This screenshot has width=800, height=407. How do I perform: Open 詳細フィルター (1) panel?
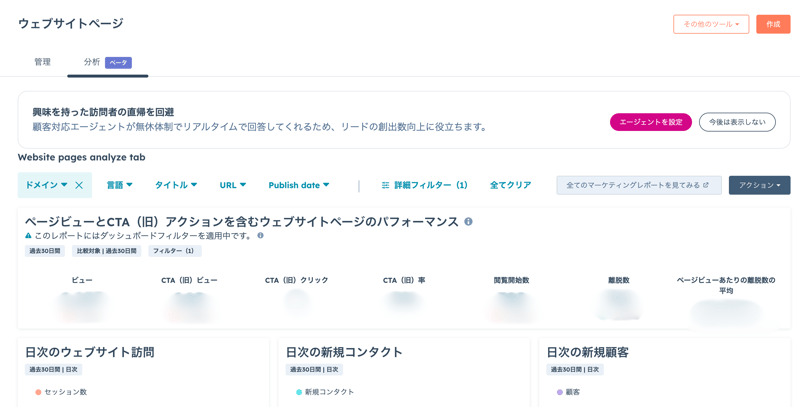point(424,185)
